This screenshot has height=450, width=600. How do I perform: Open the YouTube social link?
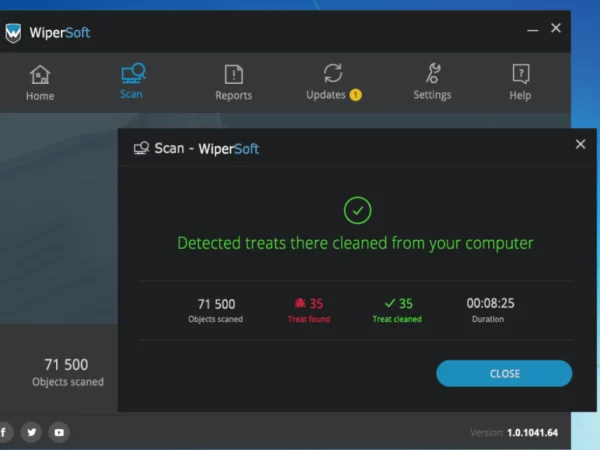click(x=59, y=432)
